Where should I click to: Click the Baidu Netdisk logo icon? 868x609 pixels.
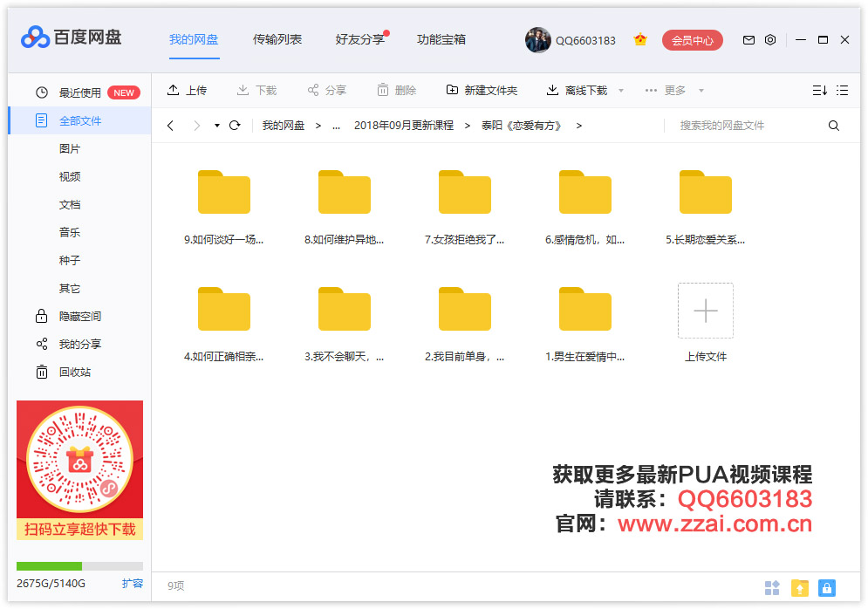(x=36, y=38)
